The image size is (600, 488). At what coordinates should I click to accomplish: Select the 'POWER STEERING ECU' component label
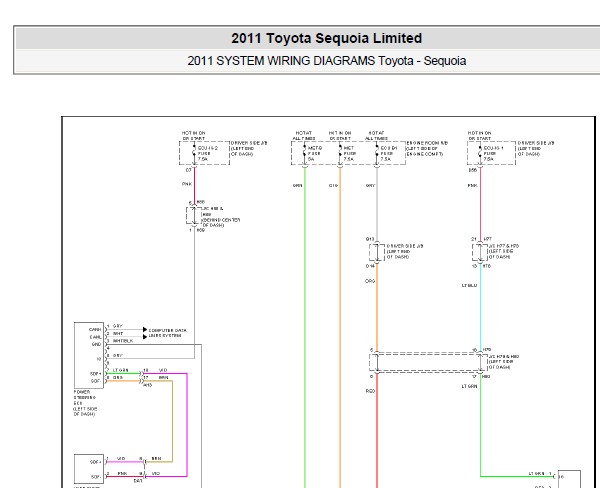point(85,397)
